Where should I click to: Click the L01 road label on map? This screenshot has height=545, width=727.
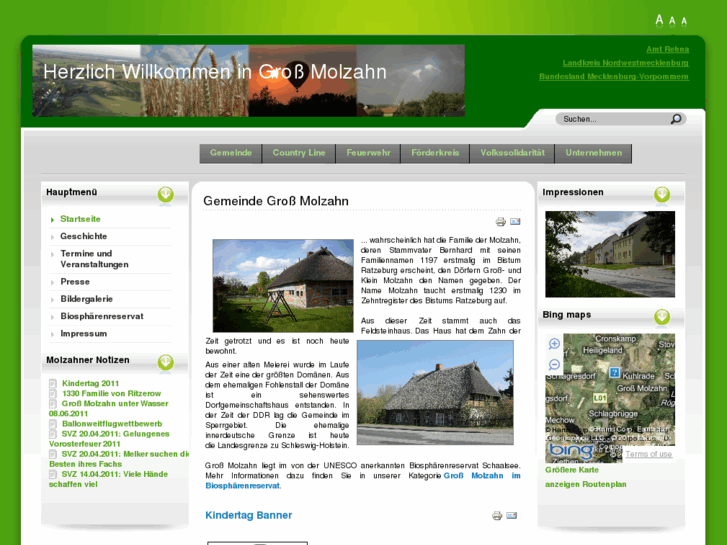(x=599, y=398)
